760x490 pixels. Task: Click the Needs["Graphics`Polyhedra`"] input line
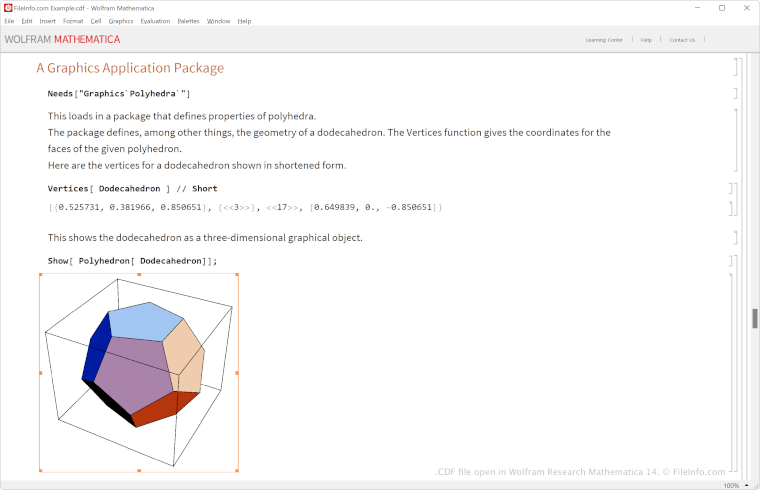(119, 94)
